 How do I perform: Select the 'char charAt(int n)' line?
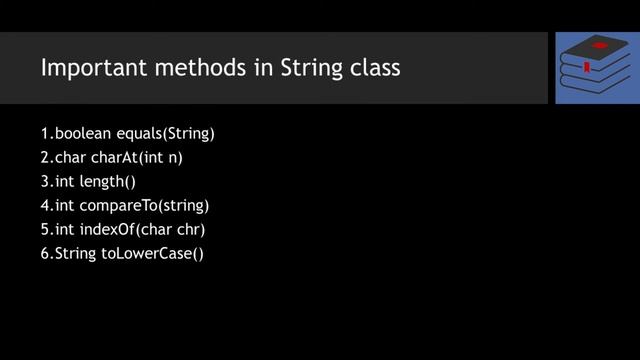111,158
